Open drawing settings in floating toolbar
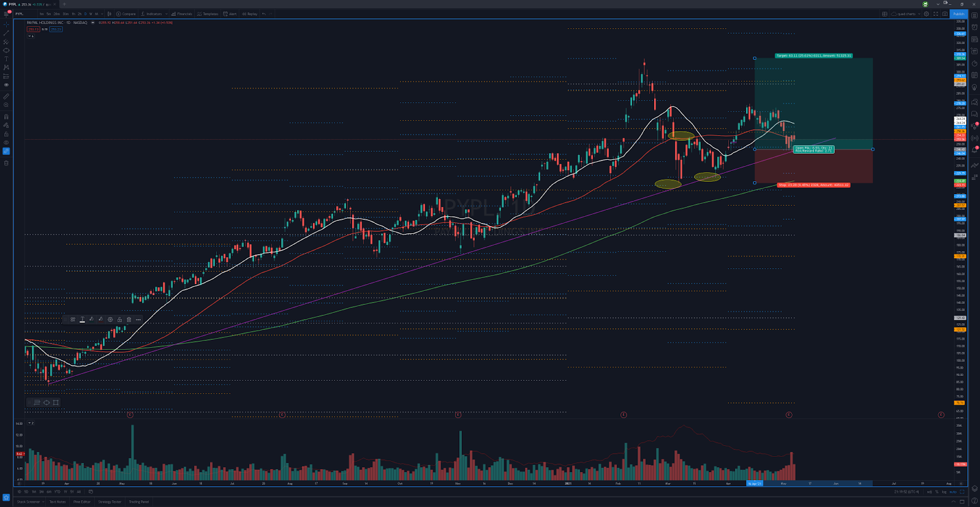This screenshot has width=980, height=507. pos(110,320)
